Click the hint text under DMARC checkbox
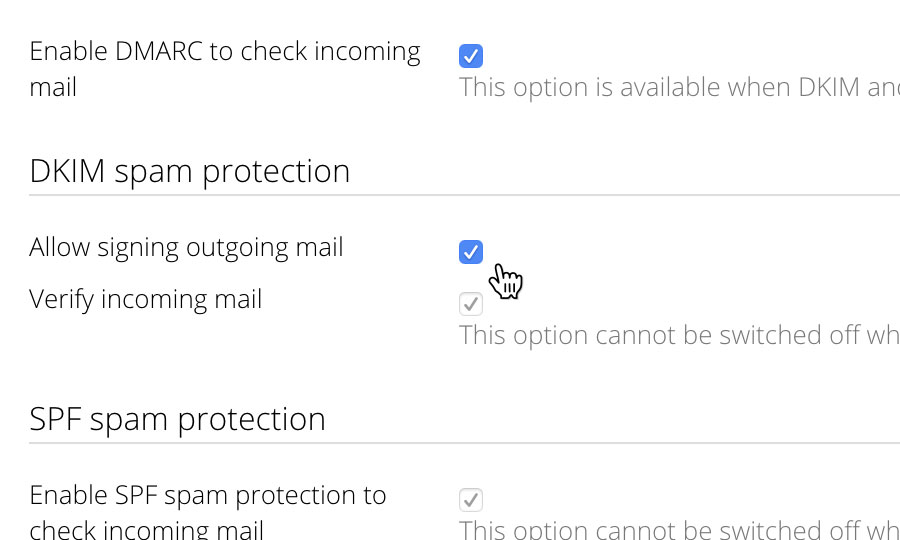Image resolution: width=900 pixels, height=540 pixels. click(679, 87)
